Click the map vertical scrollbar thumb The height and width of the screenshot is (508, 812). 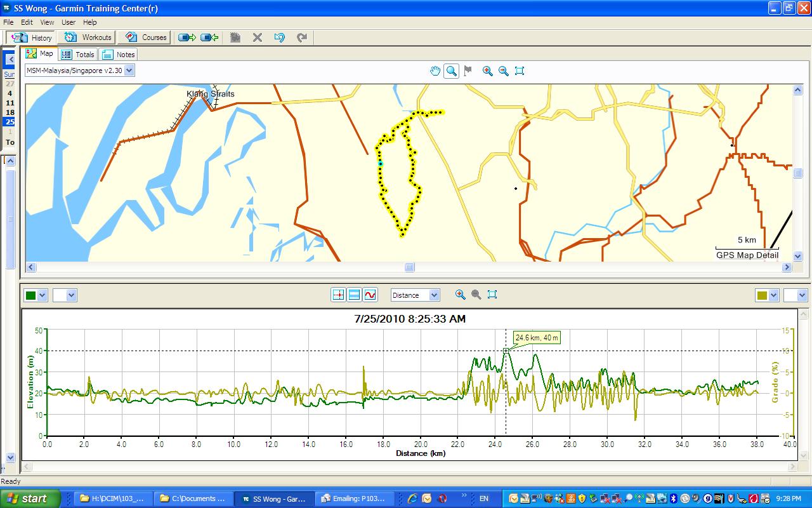coord(798,174)
